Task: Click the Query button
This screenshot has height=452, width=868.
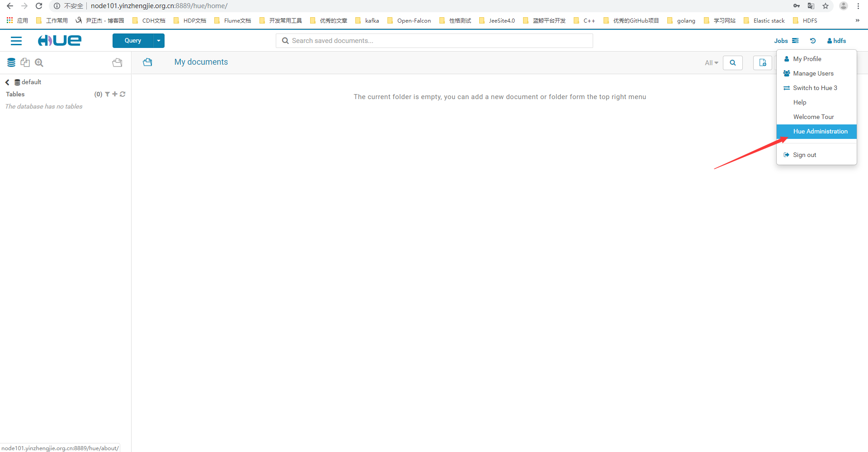Action: point(132,41)
